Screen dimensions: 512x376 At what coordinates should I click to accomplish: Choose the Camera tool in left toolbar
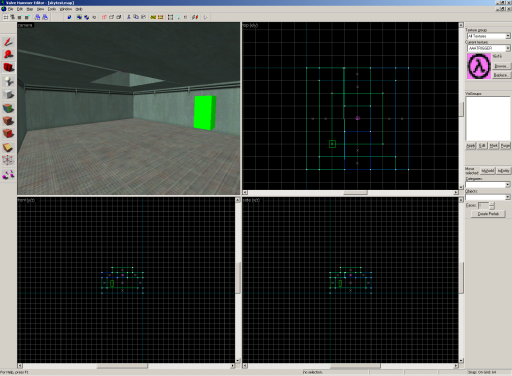8,68
